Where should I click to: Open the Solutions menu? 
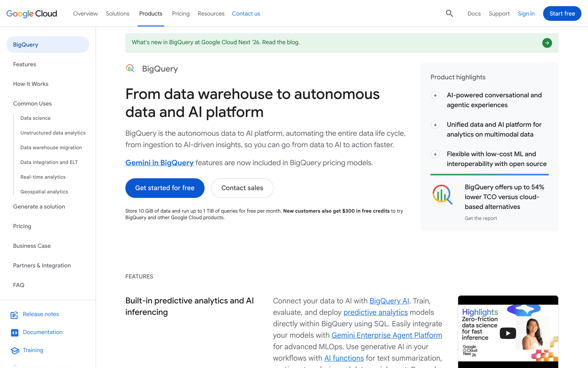tap(118, 14)
